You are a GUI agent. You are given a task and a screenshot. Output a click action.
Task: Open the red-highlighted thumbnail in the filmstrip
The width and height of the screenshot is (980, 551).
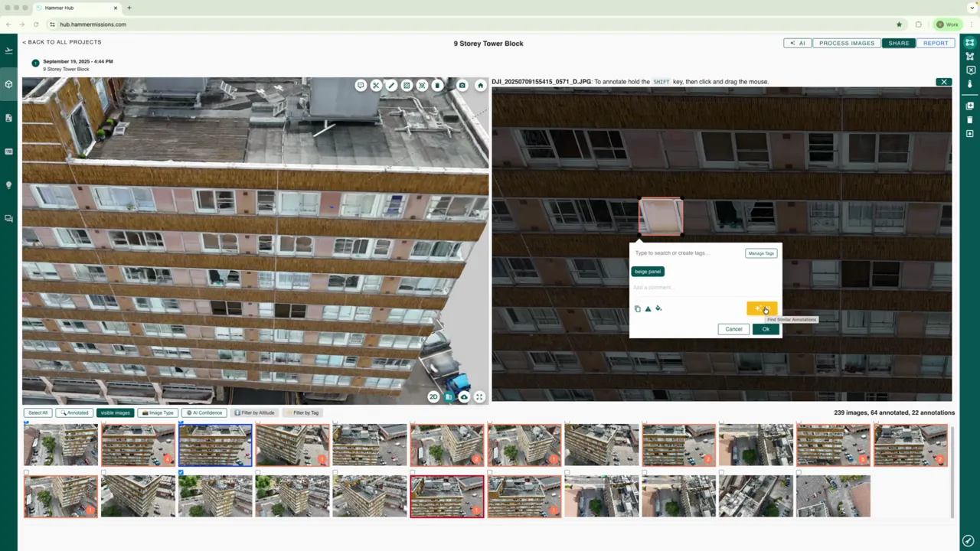(x=446, y=495)
